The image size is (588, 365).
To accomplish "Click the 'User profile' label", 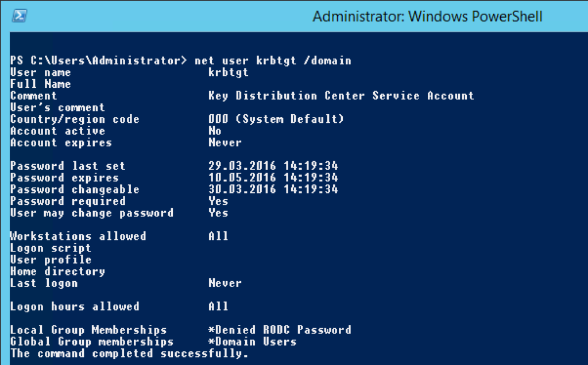I will point(51,260).
